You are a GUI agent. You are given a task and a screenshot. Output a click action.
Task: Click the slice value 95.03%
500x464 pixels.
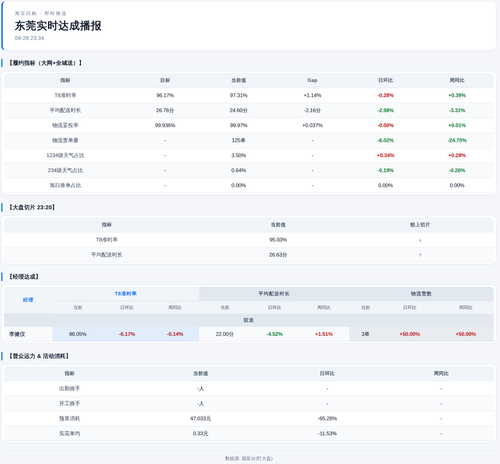[278, 239]
